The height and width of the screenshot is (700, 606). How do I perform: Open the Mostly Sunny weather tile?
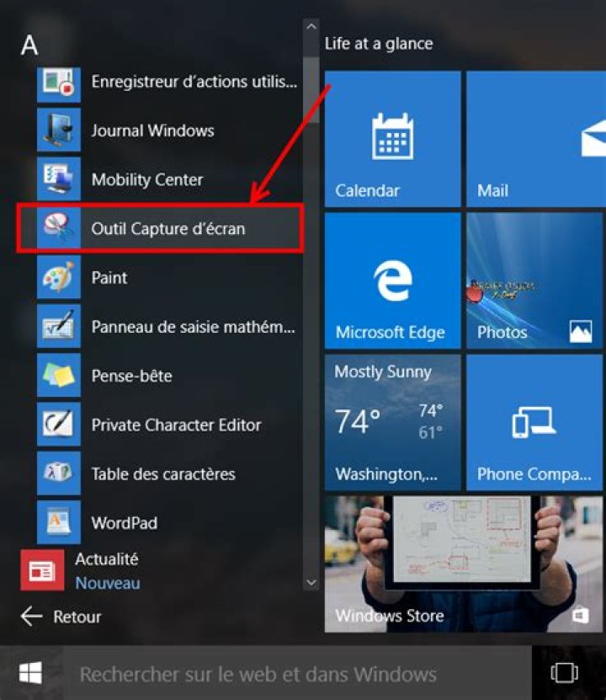pos(392,423)
